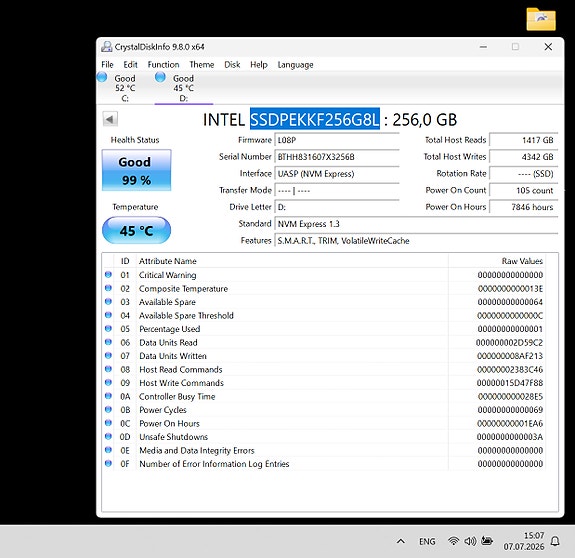Click status icon of Data Units Read row

108,342
